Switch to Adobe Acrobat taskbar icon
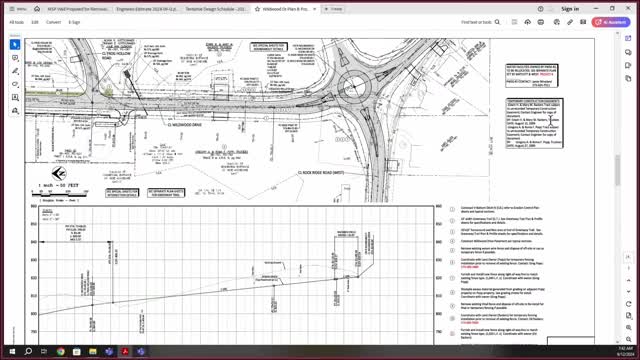This screenshot has width=640, height=360. (125, 351)
